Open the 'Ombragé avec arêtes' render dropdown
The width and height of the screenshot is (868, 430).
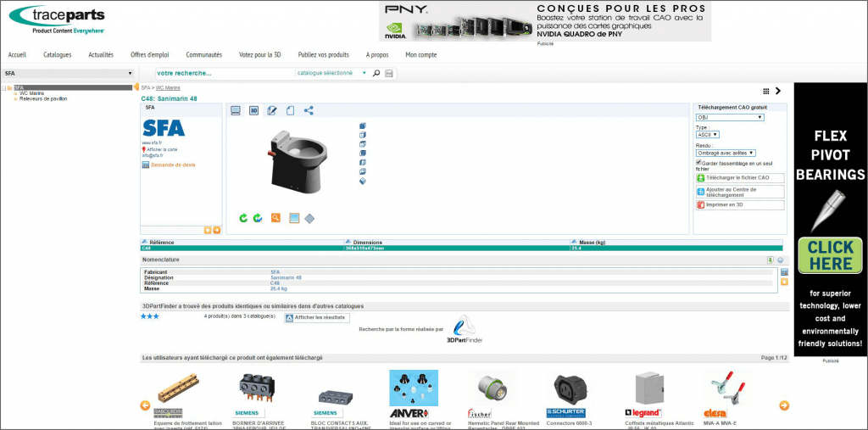[726, 153]
